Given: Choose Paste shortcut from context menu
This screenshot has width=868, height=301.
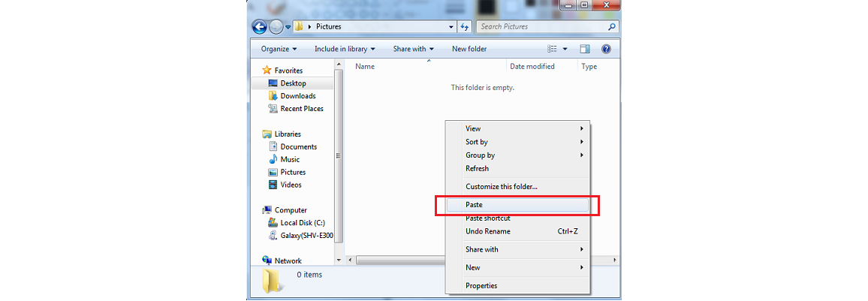Looking at the screenshot, I should (x=518, y=218).
